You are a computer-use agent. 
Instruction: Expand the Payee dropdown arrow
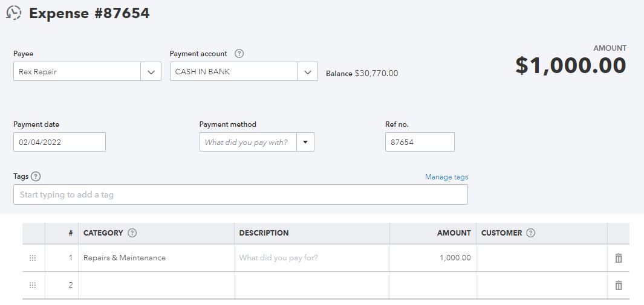[151, 72]
